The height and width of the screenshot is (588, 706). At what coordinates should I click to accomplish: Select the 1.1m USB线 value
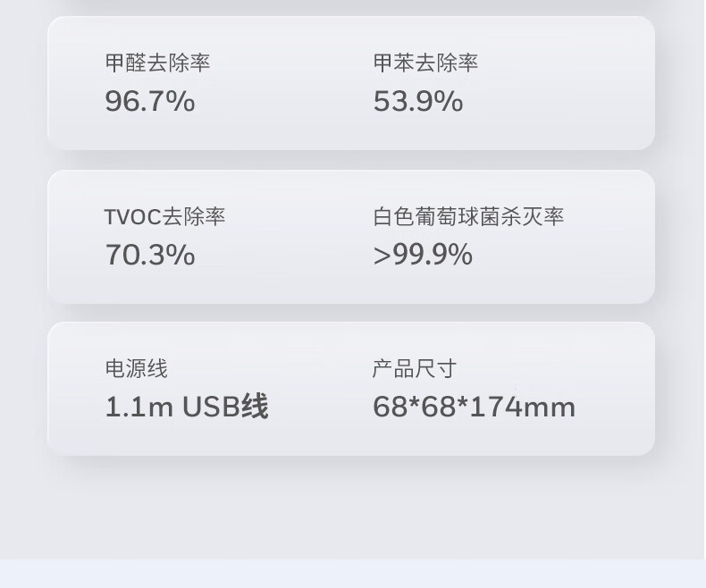coord(186,407)
